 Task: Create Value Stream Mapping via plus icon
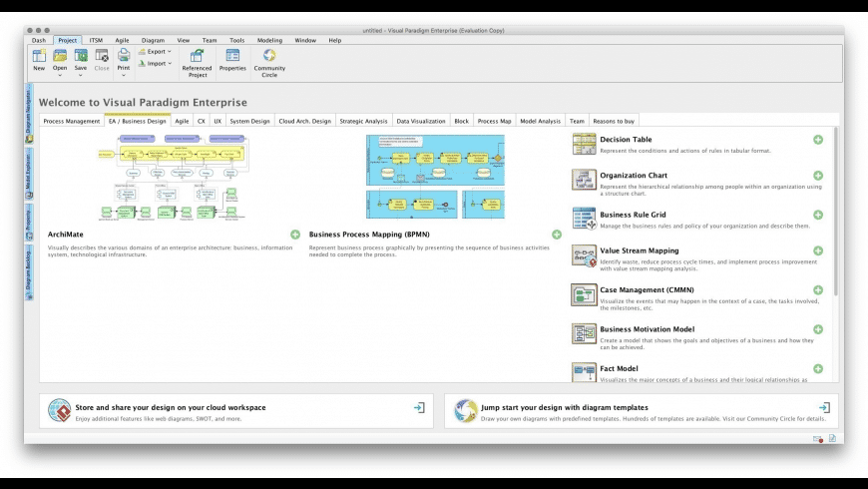pos(818,250)
